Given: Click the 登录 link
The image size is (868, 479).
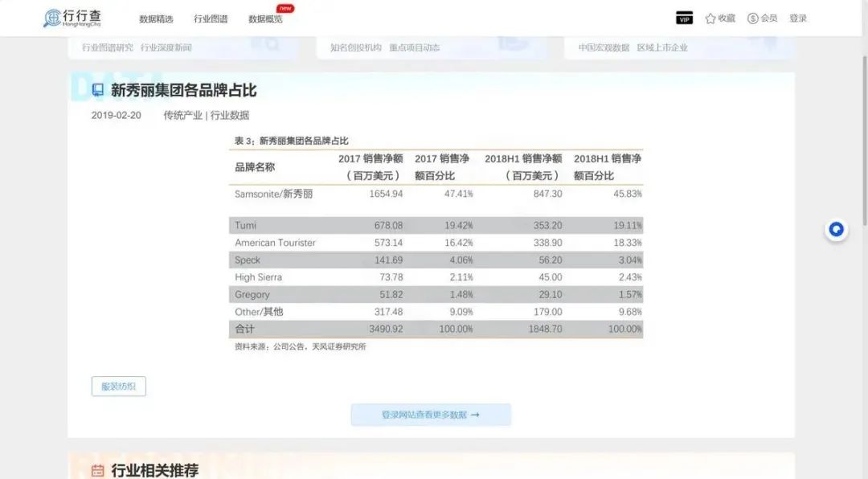Looking at the screenshot, I should (798, 18).
